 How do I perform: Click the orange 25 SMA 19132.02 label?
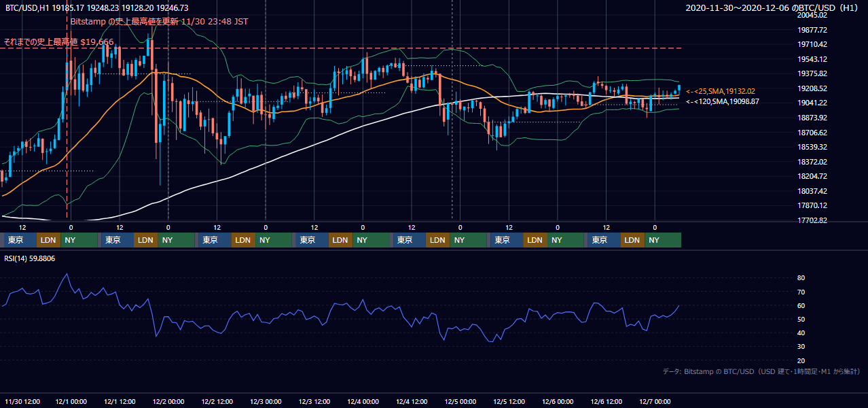coord(721,91)
